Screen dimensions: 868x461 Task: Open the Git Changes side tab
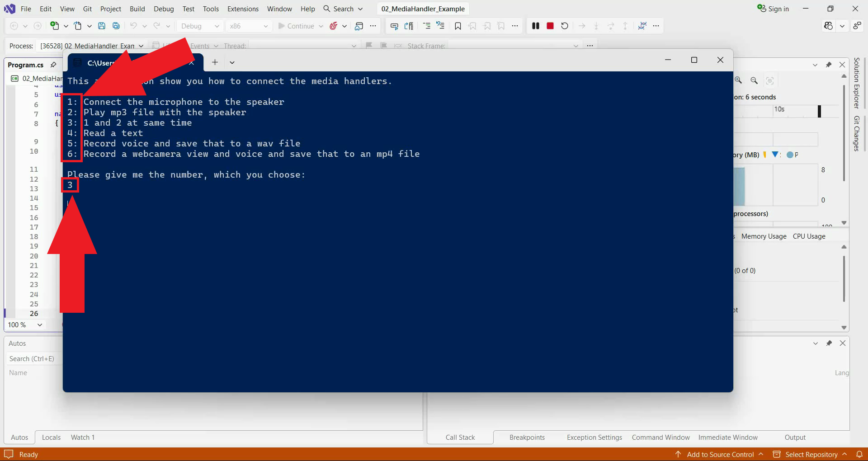[x=856, y=133]
